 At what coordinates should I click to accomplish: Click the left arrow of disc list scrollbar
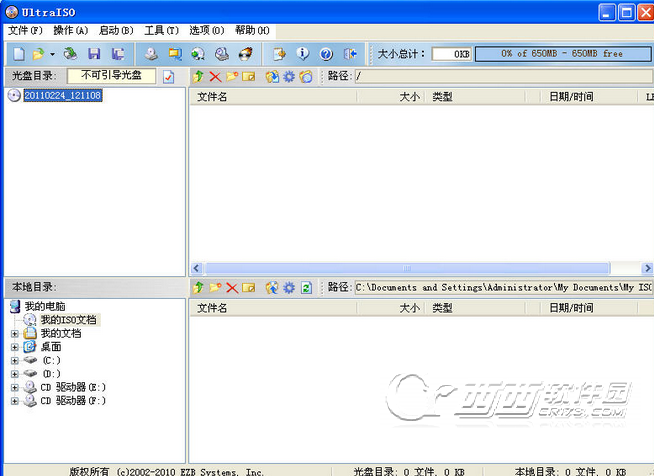(x=197, y=268)
